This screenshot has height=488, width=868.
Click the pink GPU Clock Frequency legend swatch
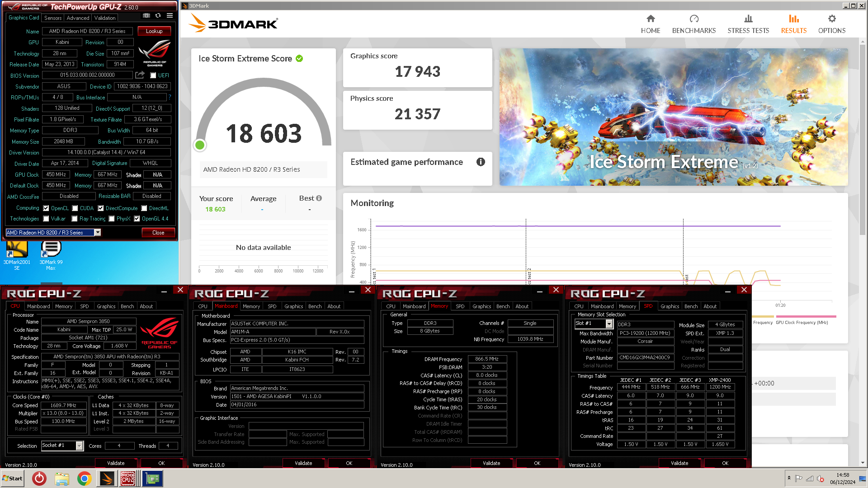806,316
